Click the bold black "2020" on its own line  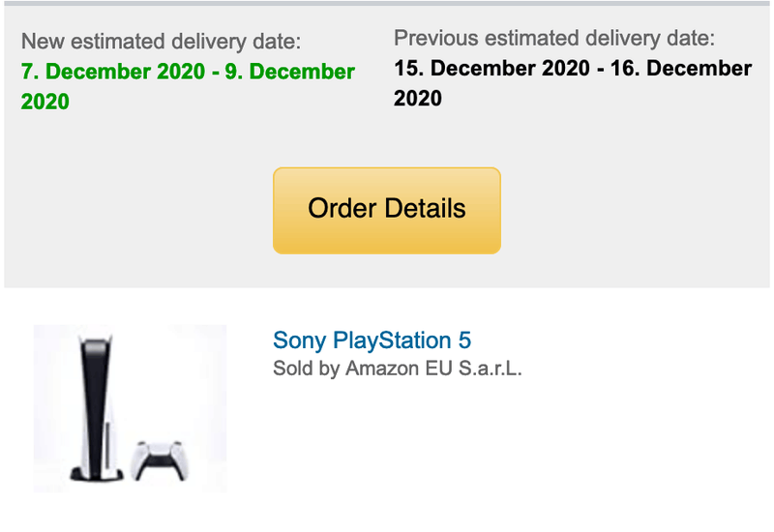[418, 99]
